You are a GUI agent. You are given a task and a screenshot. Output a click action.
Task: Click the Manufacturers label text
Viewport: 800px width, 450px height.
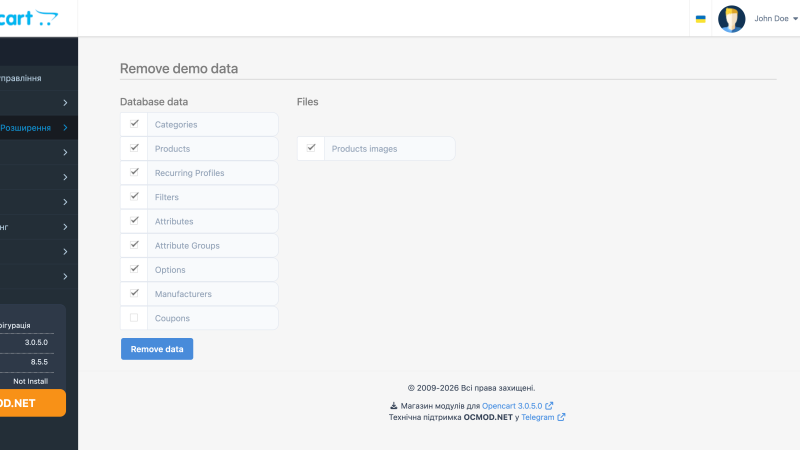pos(183,294)
